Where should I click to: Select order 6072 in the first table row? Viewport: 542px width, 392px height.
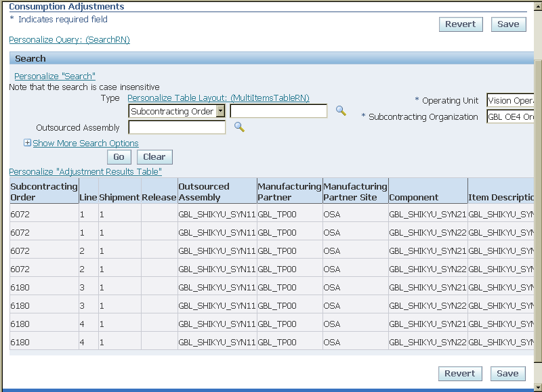tap(20, 214)
